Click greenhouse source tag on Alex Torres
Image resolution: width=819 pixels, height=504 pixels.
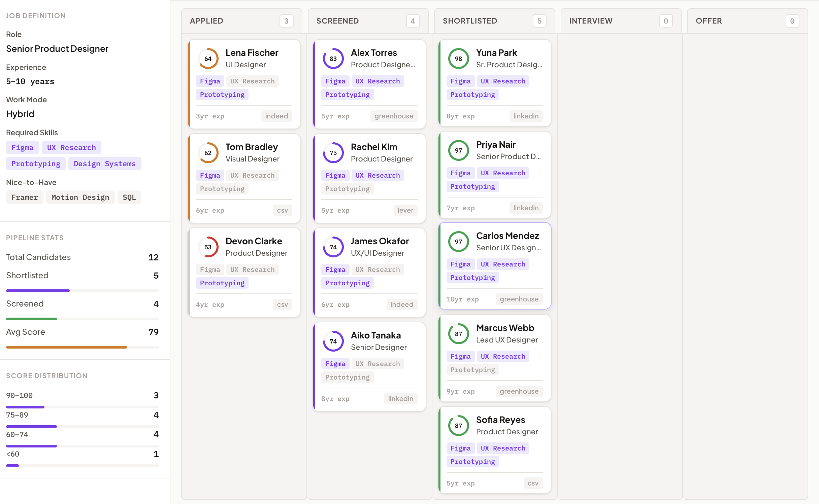click(x=393, y=116)
